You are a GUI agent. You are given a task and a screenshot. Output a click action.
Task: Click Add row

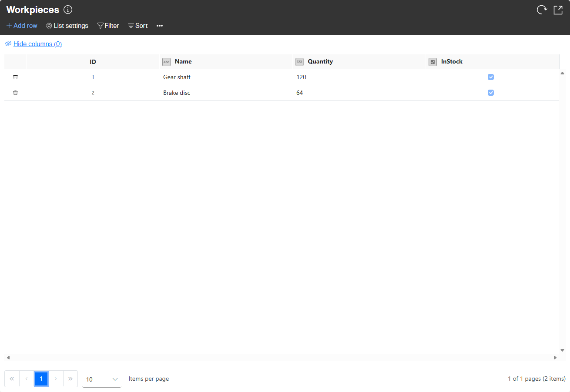point(22,26)
